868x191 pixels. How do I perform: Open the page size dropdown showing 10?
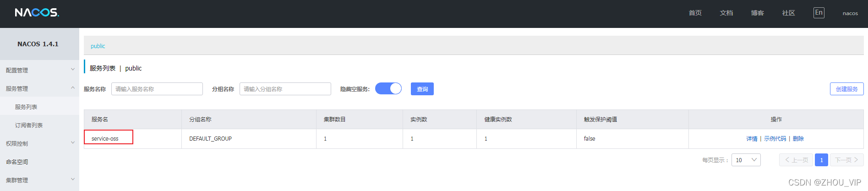746,160
